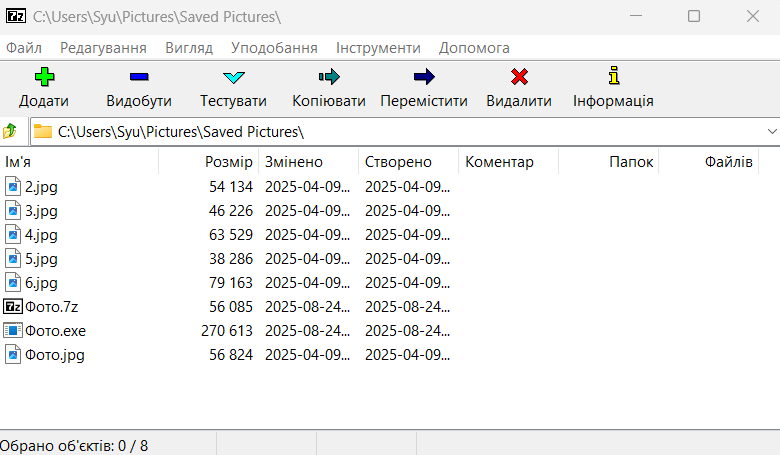Click the address path input field
The height and width of the screenshot is (455, 780).
pyautogui.click(x=400, y=131)
